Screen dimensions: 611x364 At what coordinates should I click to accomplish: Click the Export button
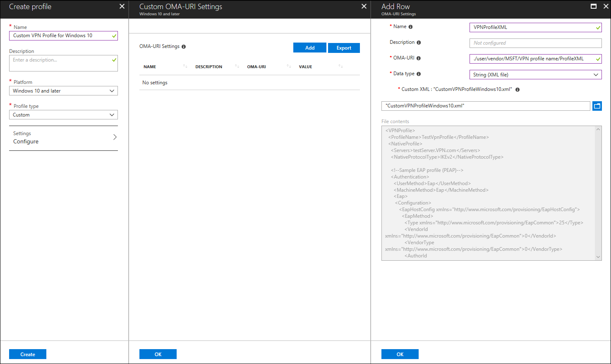344,48
